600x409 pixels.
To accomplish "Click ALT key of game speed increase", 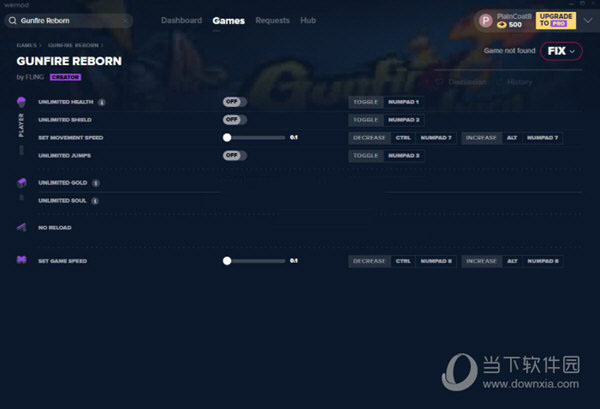I will click(x=512, y=261).
